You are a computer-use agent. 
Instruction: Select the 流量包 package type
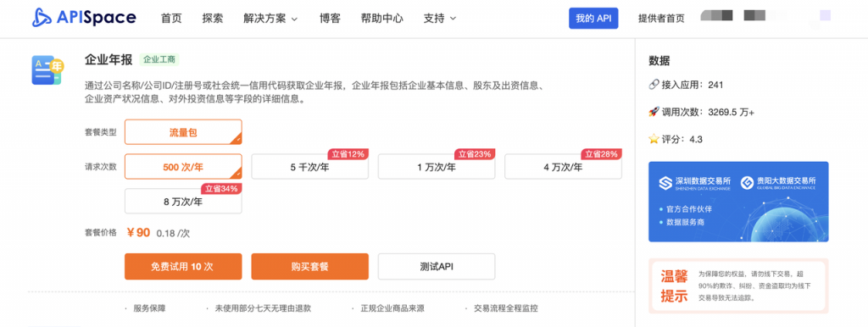[x=183, y=132]
